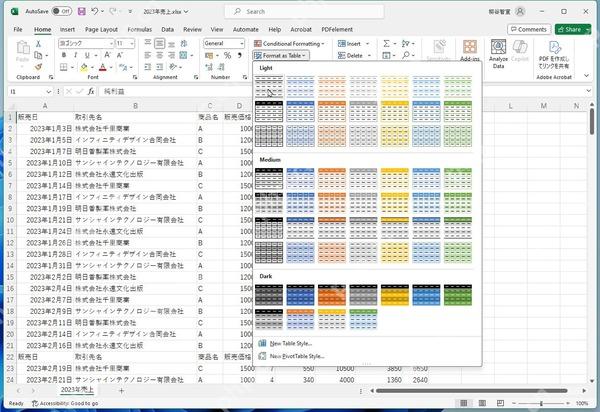Click the Increase Decimal icon
600x412 pixels.
(x=209, y=67)
